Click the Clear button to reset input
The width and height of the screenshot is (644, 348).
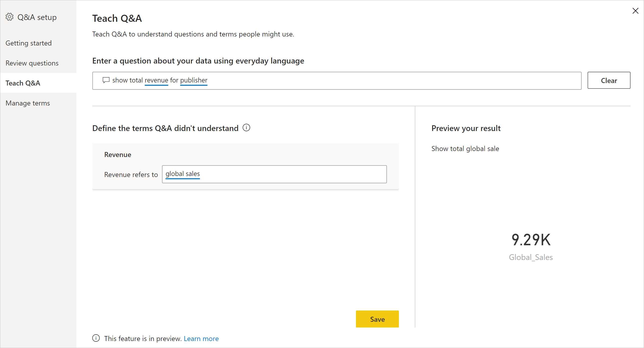pyautogui.click(x=608, y=80)
